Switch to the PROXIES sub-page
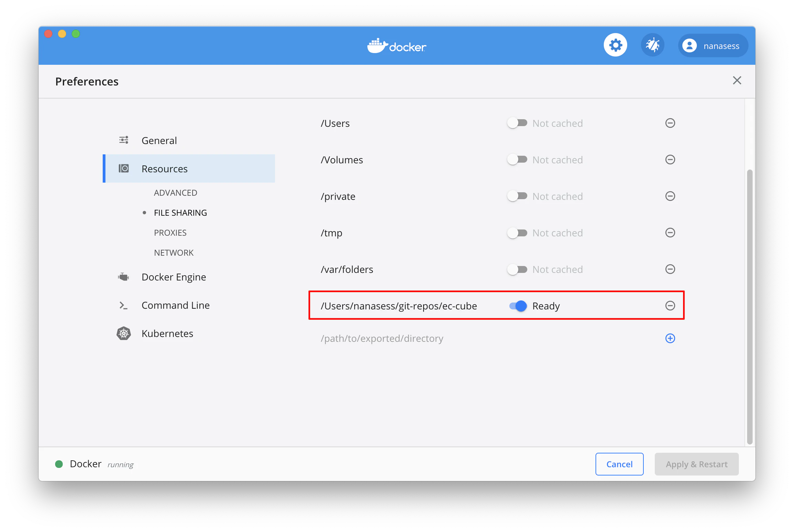 pos(170,233)
